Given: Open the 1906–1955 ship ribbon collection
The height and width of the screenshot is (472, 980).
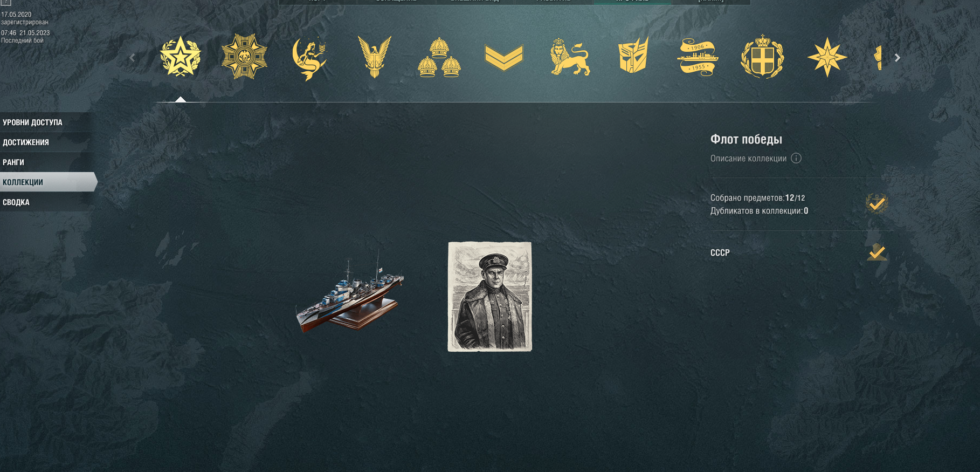Looking at the screenshot, I should point(698,57).
